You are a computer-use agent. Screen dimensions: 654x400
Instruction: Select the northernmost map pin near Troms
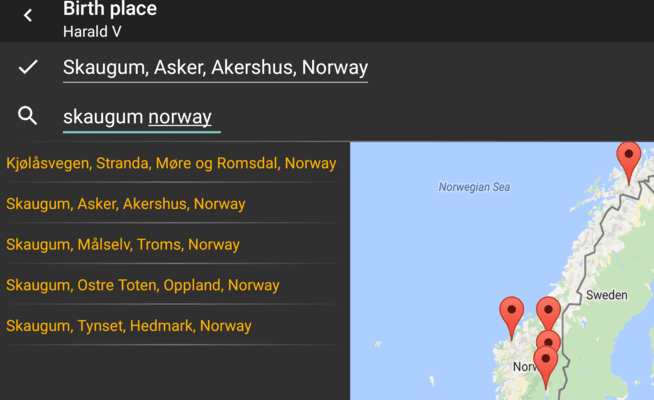629,163
